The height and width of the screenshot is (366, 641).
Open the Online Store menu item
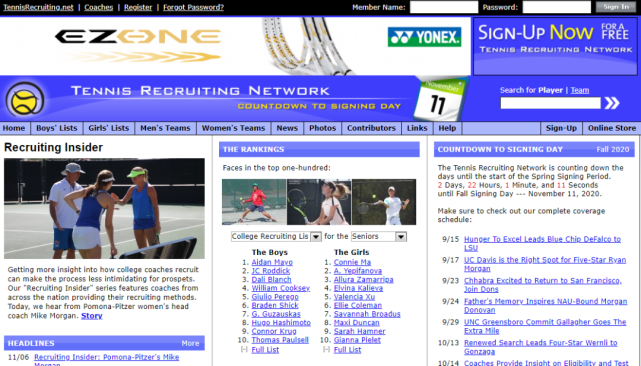[x=612, y=128]
